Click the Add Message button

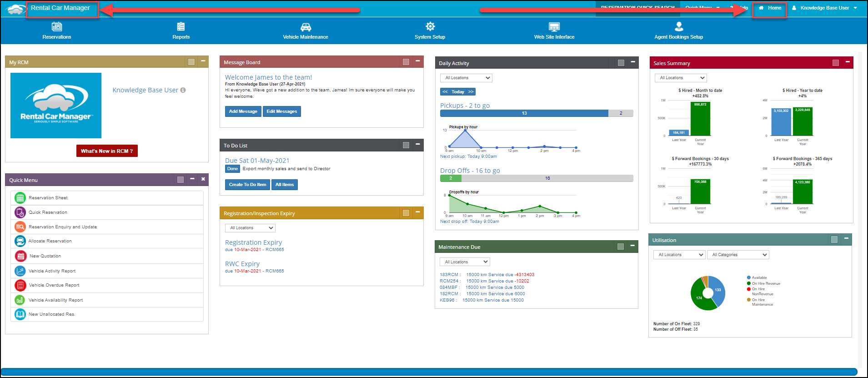click(x=243, y=111)
